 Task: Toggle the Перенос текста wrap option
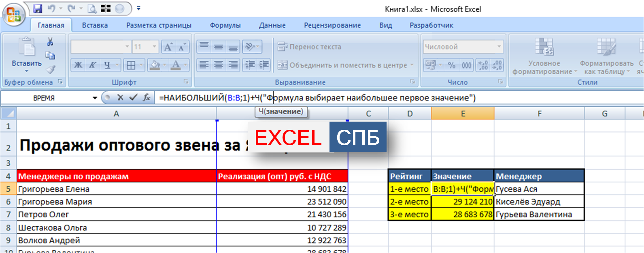pos(310,47)
